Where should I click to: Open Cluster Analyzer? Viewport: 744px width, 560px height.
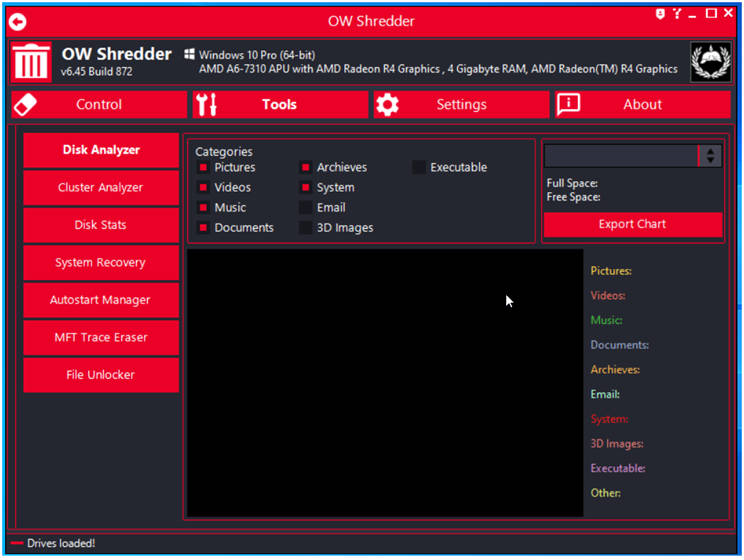point(101,187)
